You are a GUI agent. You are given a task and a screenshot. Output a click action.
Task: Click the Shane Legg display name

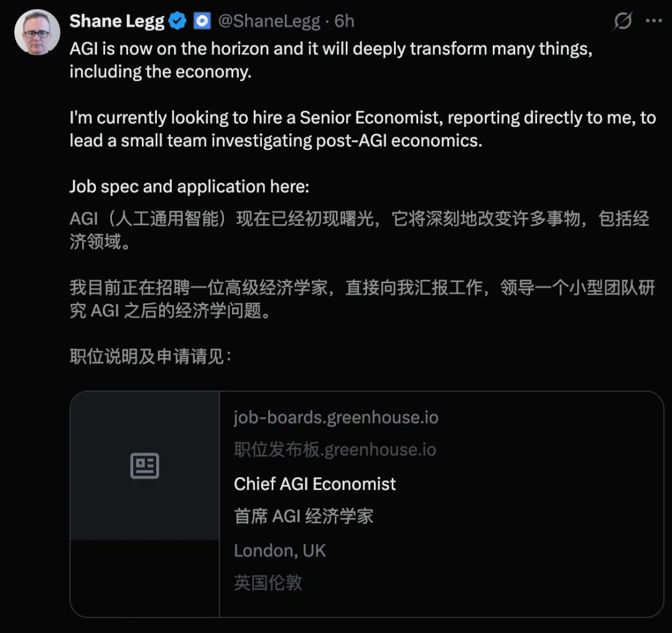[116, 21]
